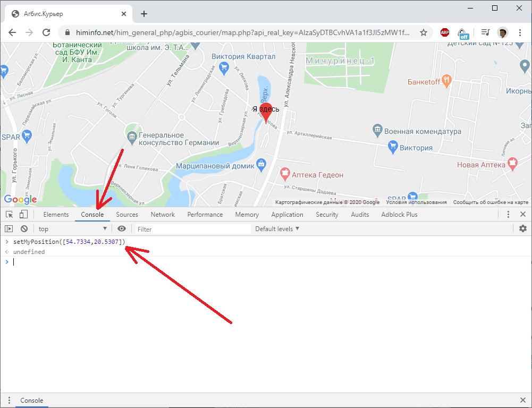Open the console drawer three-dot menu
The height and width of the screenshot is (408, 532).
(9, 400)
